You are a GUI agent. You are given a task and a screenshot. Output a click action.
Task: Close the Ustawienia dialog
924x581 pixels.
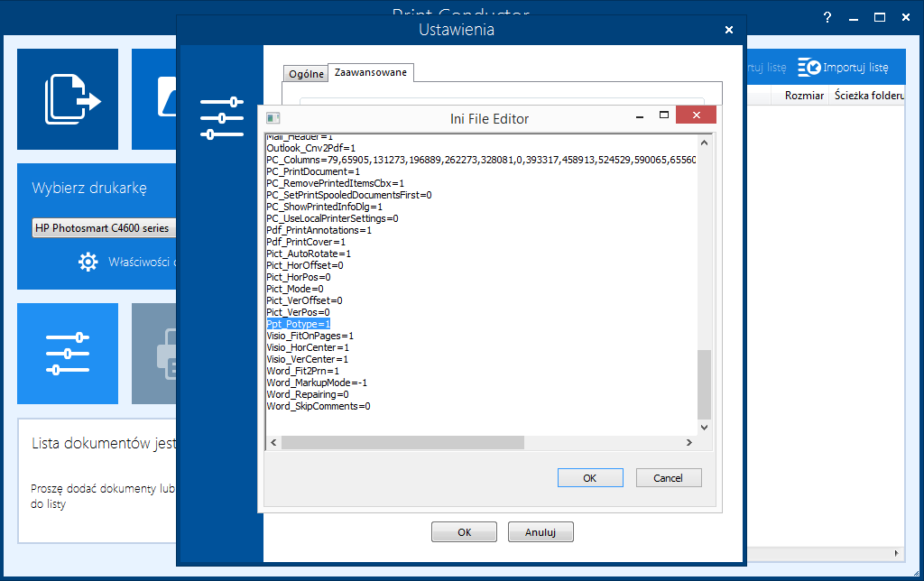click(729, 30)
